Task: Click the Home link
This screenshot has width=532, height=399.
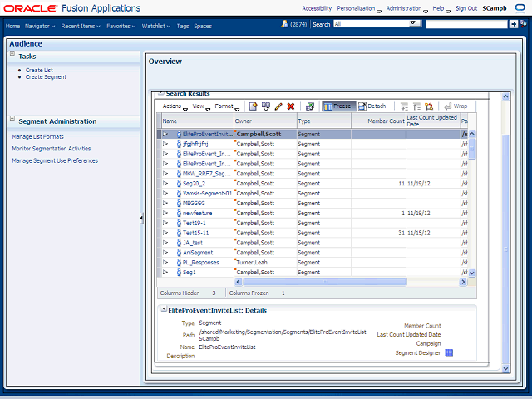Action: (x=12, y=26)
